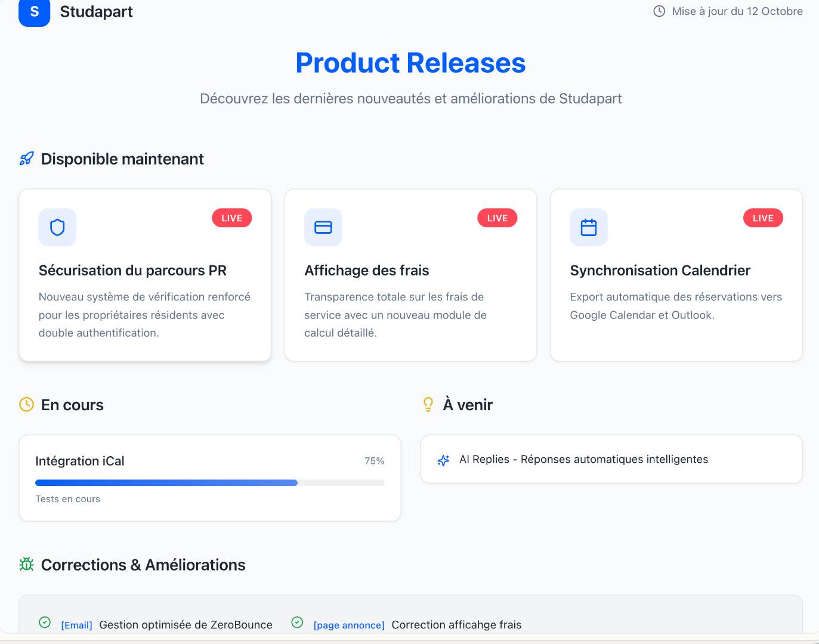
Task: Click the green check icon before Email tag
Action: (45, 623)
